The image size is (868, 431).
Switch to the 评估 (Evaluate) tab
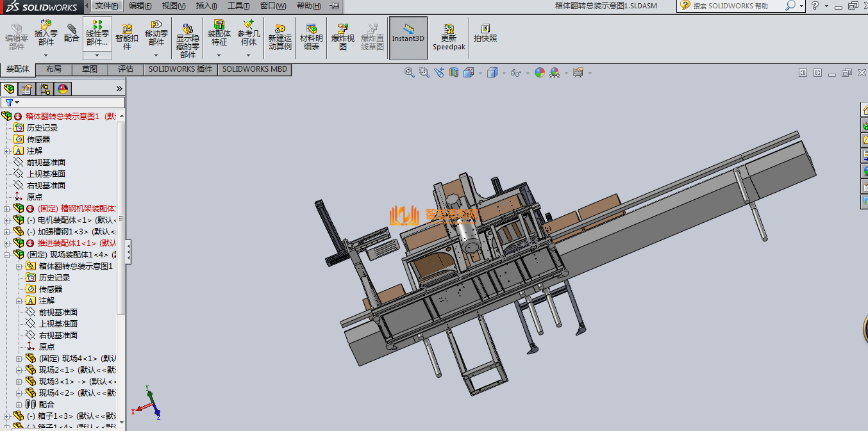[x=126, y=69]
